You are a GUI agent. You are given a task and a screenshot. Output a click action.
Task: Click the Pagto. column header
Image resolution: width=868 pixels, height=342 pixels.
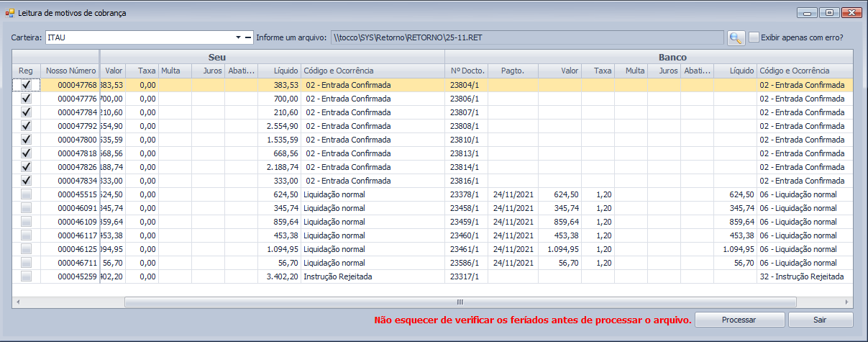click(x=512, y=71)
